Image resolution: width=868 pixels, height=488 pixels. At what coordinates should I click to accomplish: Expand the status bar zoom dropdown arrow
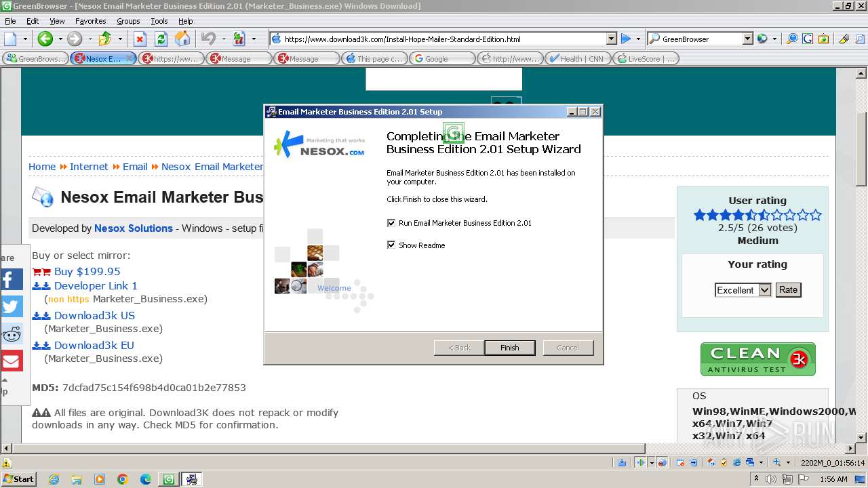pos(789,463)
